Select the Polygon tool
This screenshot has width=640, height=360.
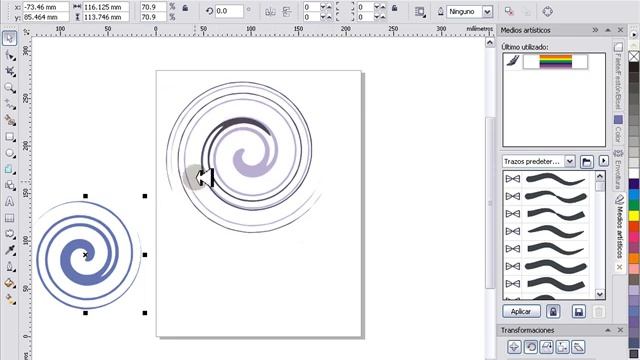[10, 169]
